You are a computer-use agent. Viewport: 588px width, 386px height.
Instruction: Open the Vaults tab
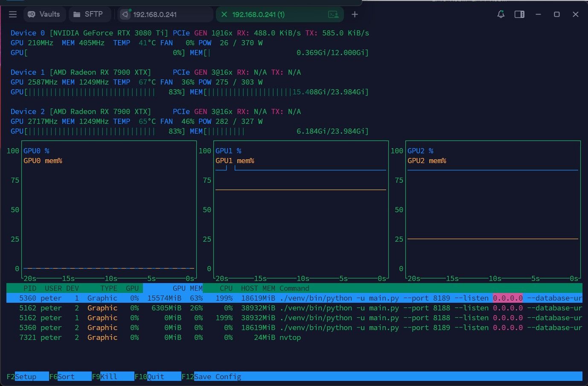point(44,14)
